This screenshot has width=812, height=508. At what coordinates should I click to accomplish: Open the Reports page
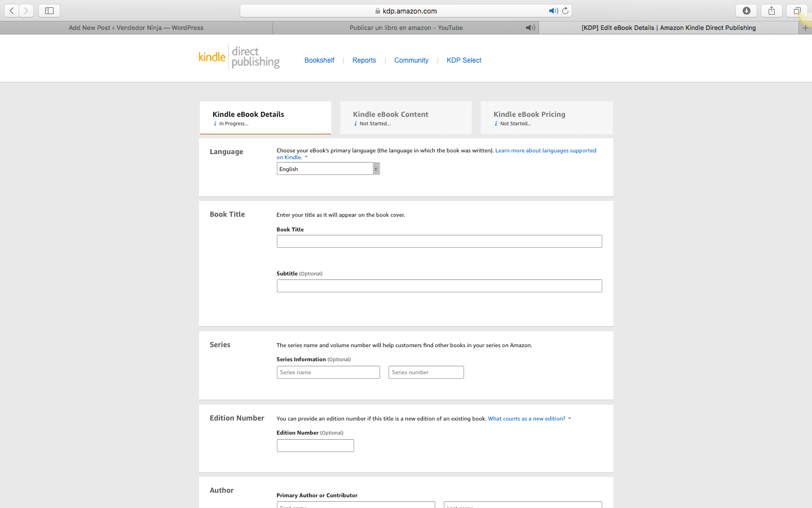point(364,60)
